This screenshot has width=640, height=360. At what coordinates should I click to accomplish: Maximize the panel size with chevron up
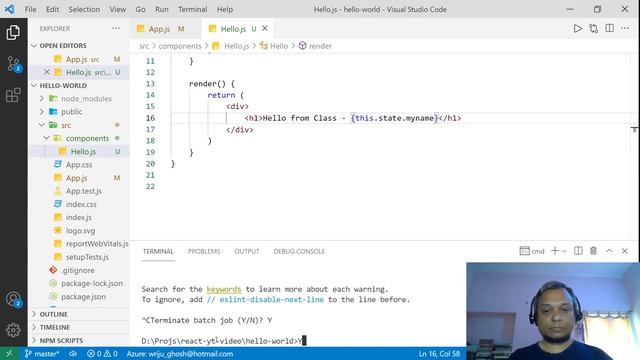[x=609, y=251]
